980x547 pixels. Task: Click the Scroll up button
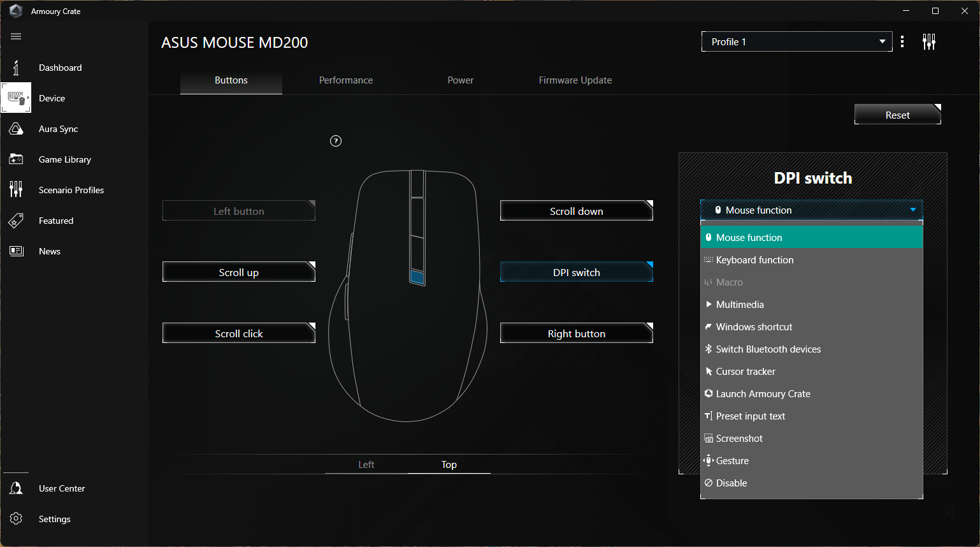pos(239,272)
